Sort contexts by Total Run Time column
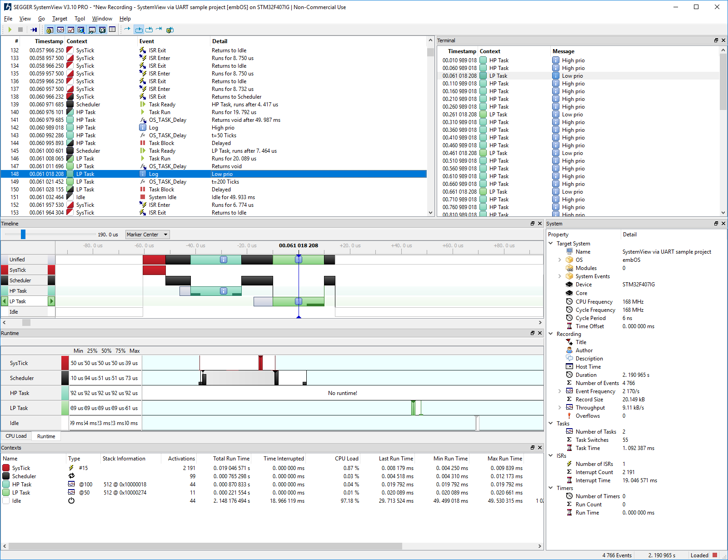This screenshot has height=560, width=728. (231, 459)
